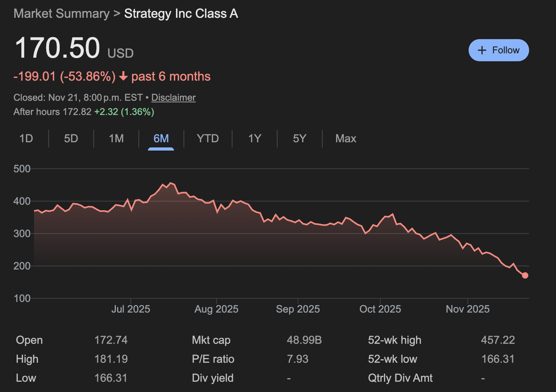The height and width of the screenshot is (392, 556).
Task: Click the Strategy Inc Class A title
Action: pos(181,13)
